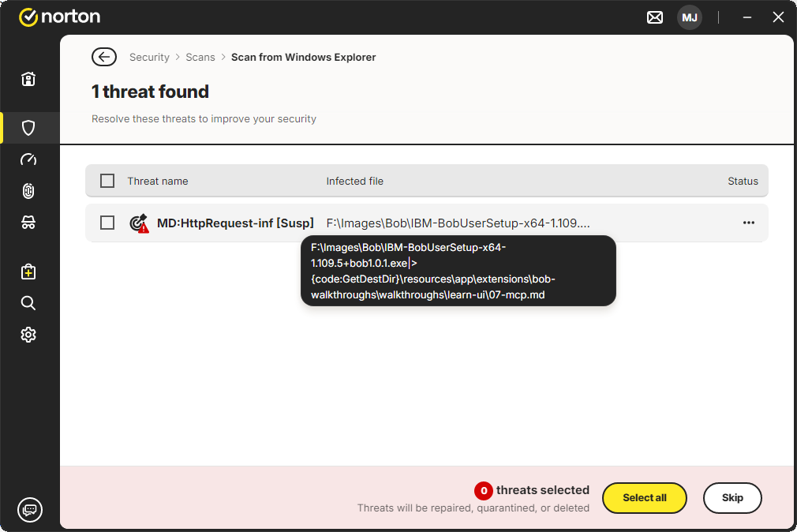Open the Privacy incognito sidebar icon
The width and height of the screenshot is (797, 532).
pos(28,223)
